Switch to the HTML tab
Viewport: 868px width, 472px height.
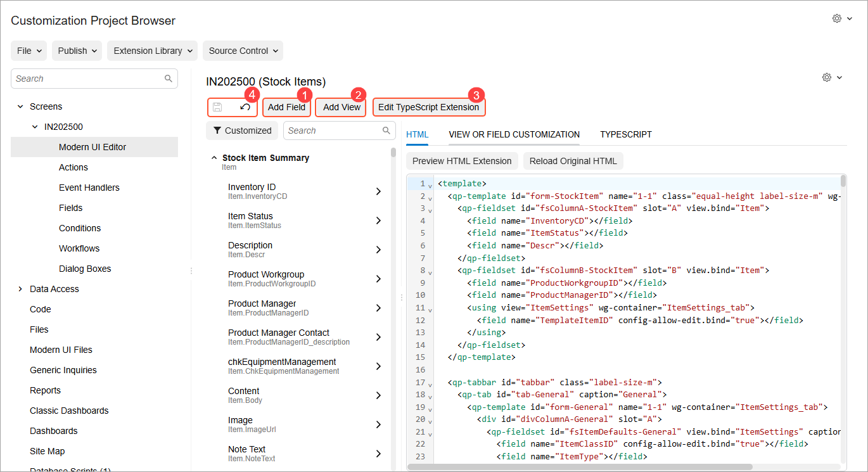click(418, 134)
